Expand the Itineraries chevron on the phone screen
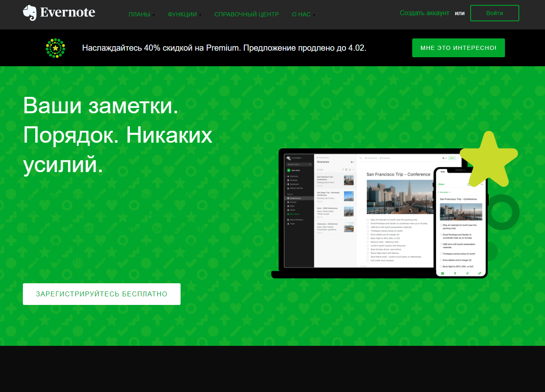This screenshot has width=545, height=392. click(x=450, y=192)
